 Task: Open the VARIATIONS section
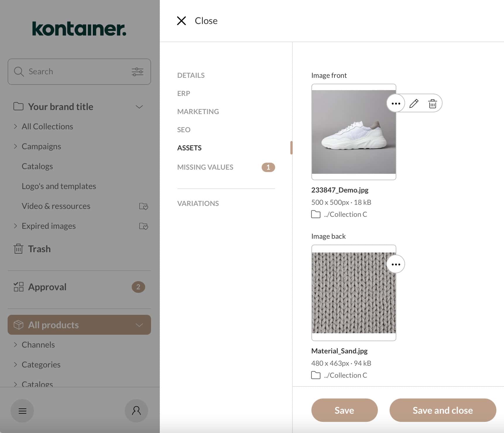pos(198,203)
